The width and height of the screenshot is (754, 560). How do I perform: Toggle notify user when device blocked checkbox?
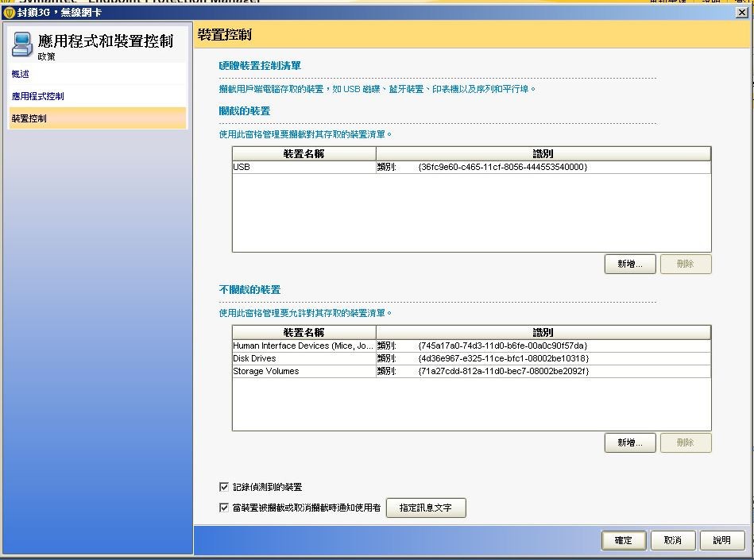[x=223, y=508]
